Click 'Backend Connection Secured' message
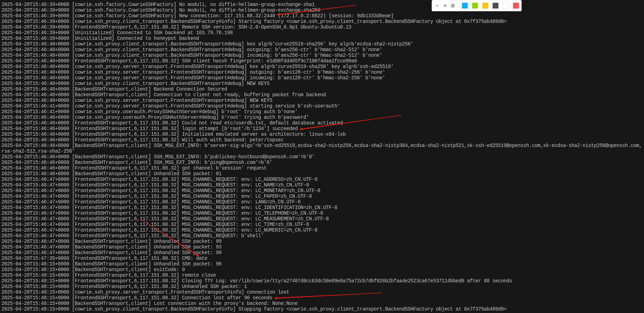644x313 pixels. (x=190, y=89)
